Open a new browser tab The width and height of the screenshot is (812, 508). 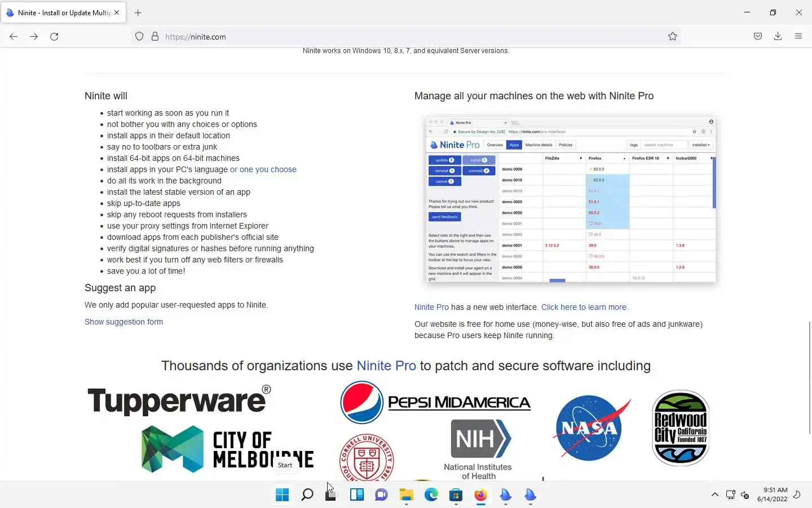point(138,12)
